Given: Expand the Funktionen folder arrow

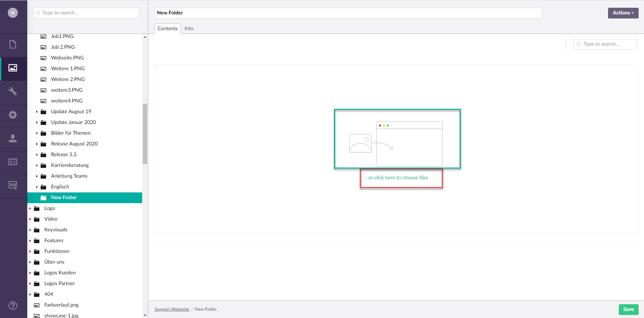Looking at the screenshot, I should [x=30, y=251].
